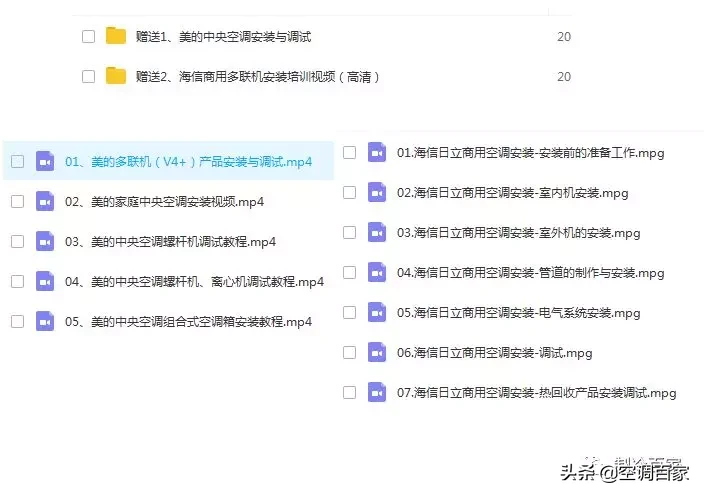Open folder name 赠送1、美的中央空调安装与调试
The height and width of the screenshot is (496, 704).
coord(223,36)
